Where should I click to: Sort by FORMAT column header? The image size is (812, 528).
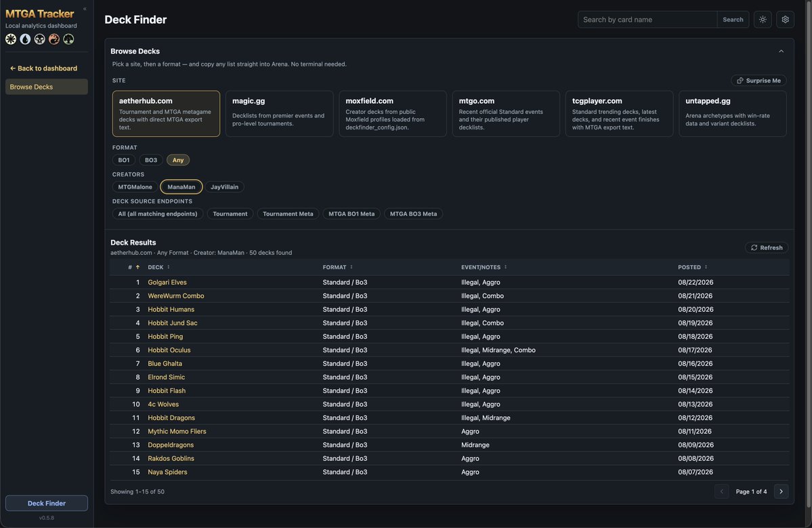(x=338, y=267)
